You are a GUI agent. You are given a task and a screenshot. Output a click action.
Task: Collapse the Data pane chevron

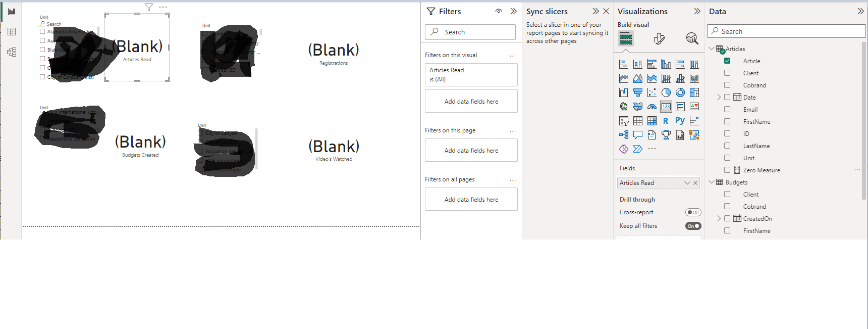(860, 11)
